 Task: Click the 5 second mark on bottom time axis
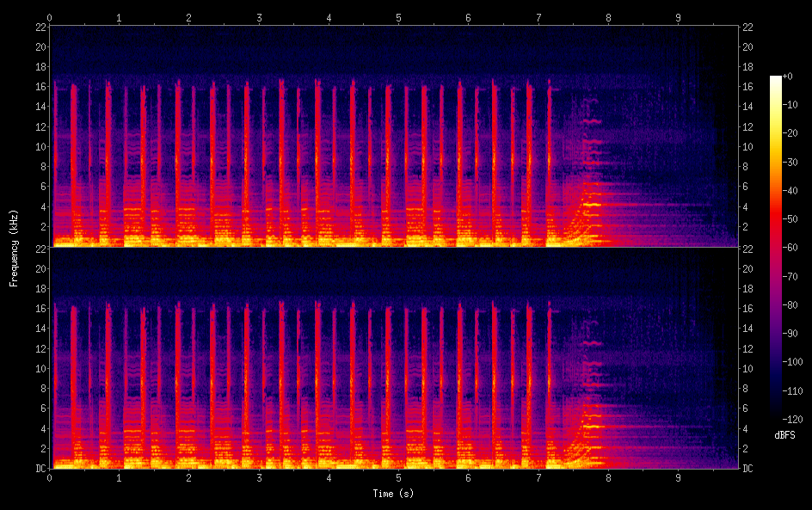(x=398, y=476)
